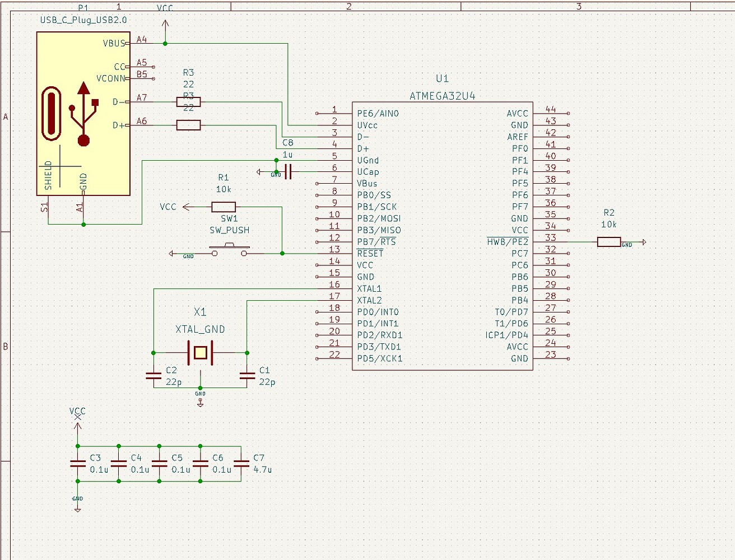Click the VCC arrow left of resistor R1
The width and height of the screenshot is (735, 560).
tap(187, 207)
